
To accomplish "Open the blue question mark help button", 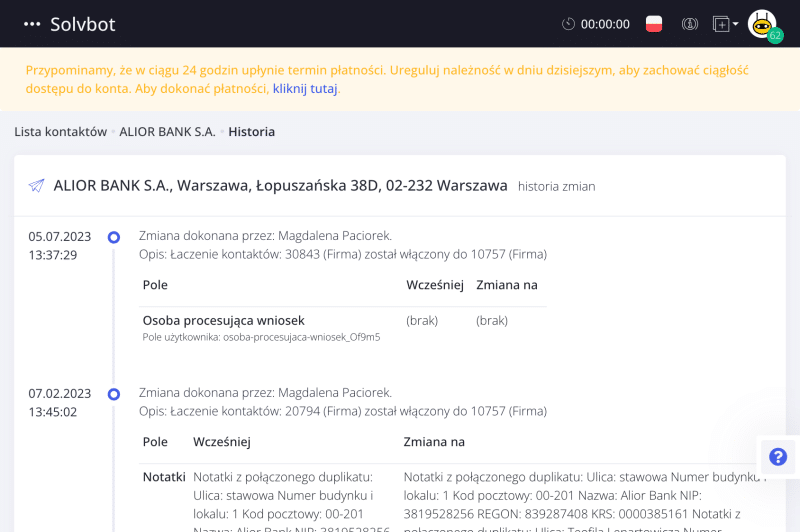I will tap(777, 457).
